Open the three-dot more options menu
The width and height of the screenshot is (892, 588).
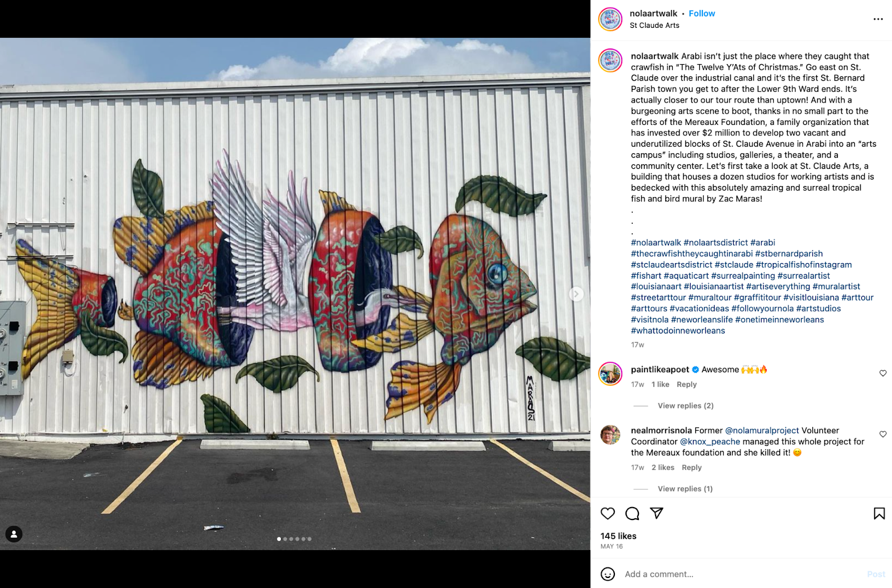[878, 19]
